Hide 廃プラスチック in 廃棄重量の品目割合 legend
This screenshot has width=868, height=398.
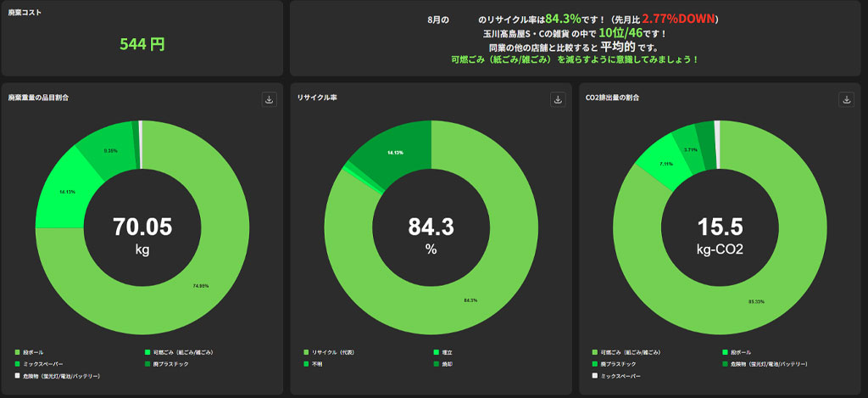(171, 363)
